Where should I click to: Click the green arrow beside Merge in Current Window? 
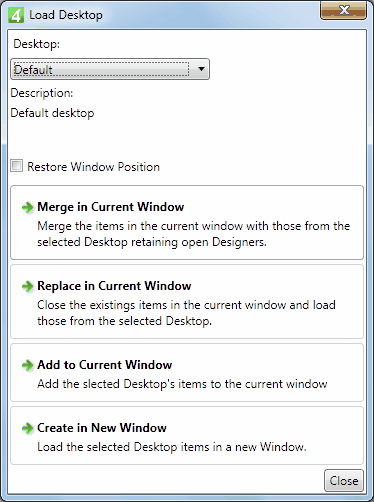[28, 207]
